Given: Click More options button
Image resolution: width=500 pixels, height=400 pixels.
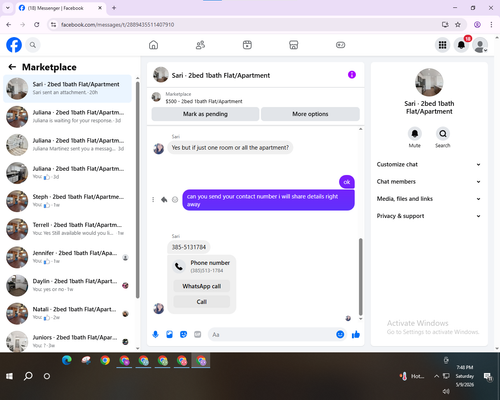Looking at the screenshot, I should [x=310, y=114].
